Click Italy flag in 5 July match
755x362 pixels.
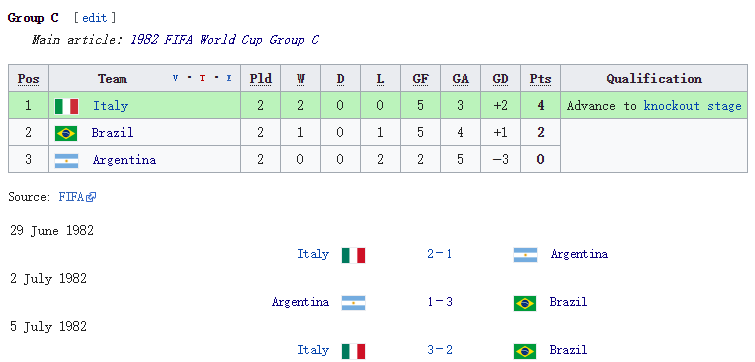click(353, 350)
